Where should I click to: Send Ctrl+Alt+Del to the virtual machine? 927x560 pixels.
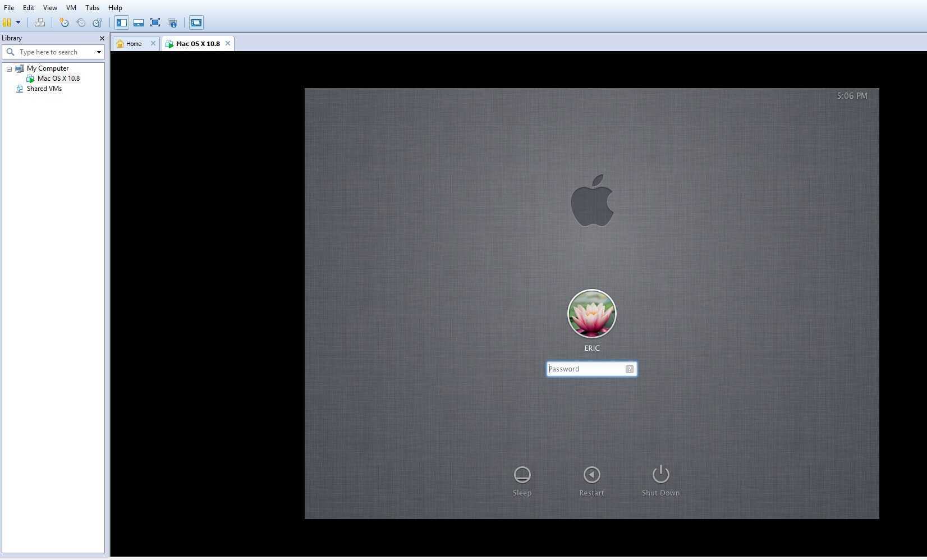tap(40, 23)
